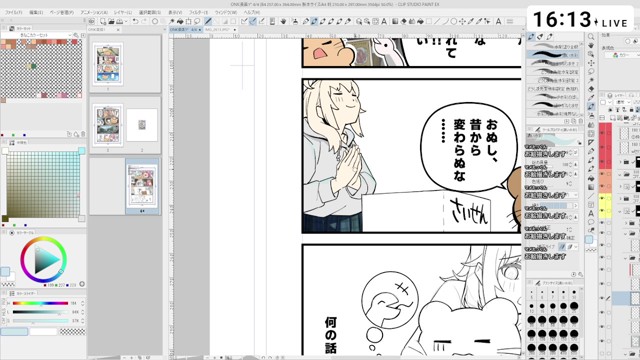640x360 pixels.
Task: Select the highlighted last page thumbnail
Action: (142, 186)
